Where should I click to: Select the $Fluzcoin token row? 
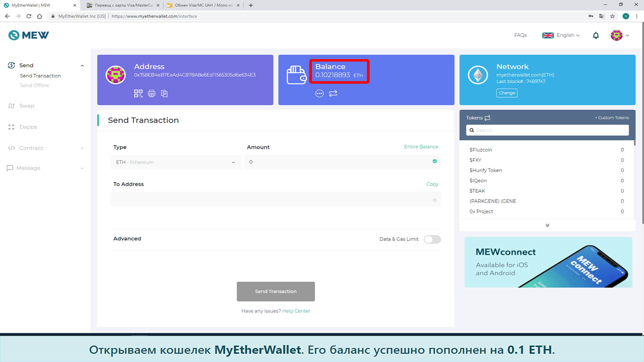546,150
